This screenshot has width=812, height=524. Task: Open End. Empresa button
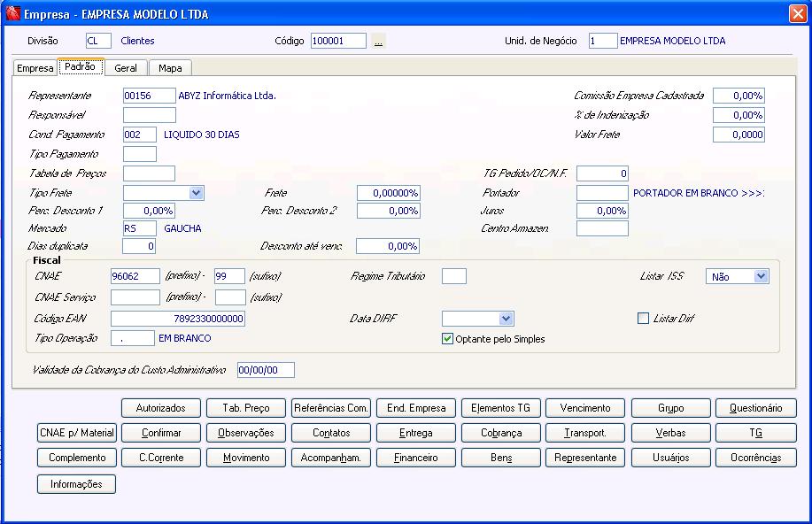tap(416, 408)
